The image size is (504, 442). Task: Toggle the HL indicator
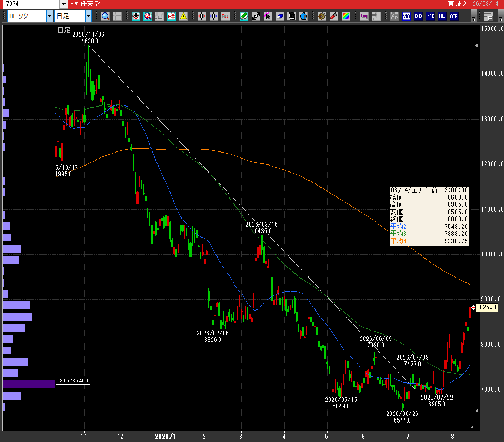pyautogui.click(x=442, y=16)
